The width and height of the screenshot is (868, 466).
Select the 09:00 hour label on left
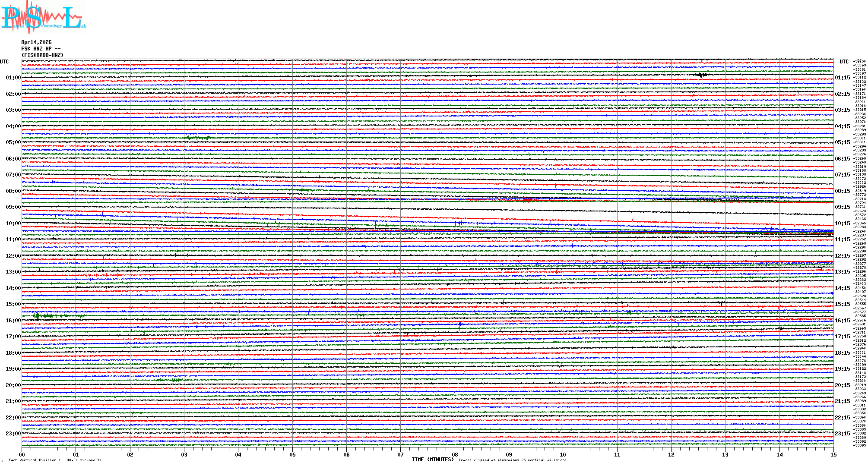pyautogui.click(x=13, y=207)
